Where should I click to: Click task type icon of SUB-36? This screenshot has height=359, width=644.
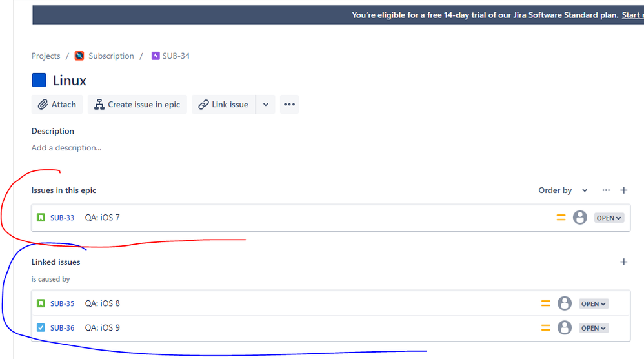(41, 327)
